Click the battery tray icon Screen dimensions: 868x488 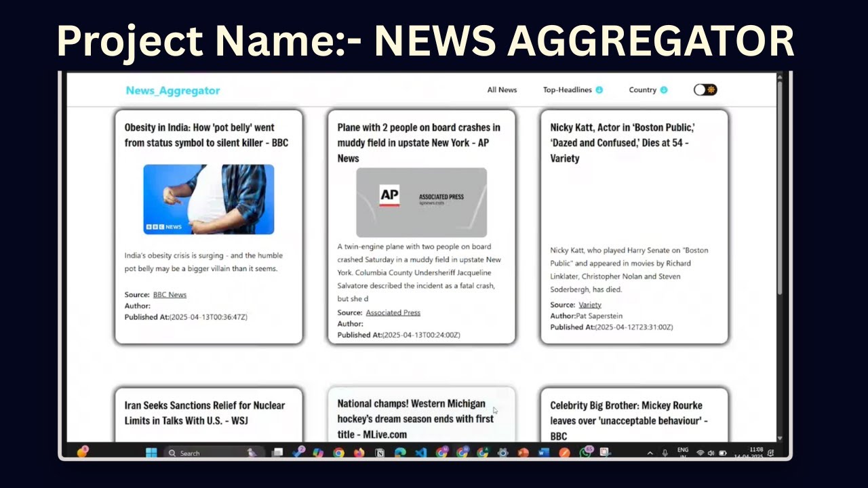coord(723,453)
